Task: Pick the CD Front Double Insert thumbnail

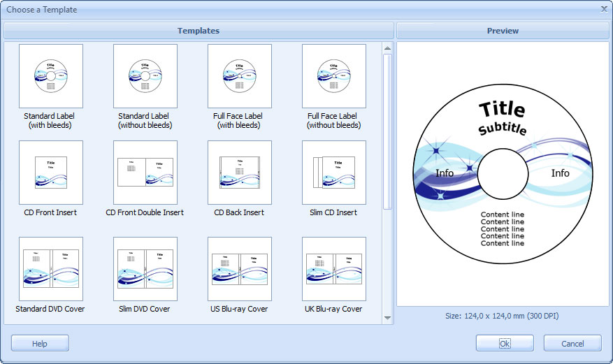Action: point(145,173)
